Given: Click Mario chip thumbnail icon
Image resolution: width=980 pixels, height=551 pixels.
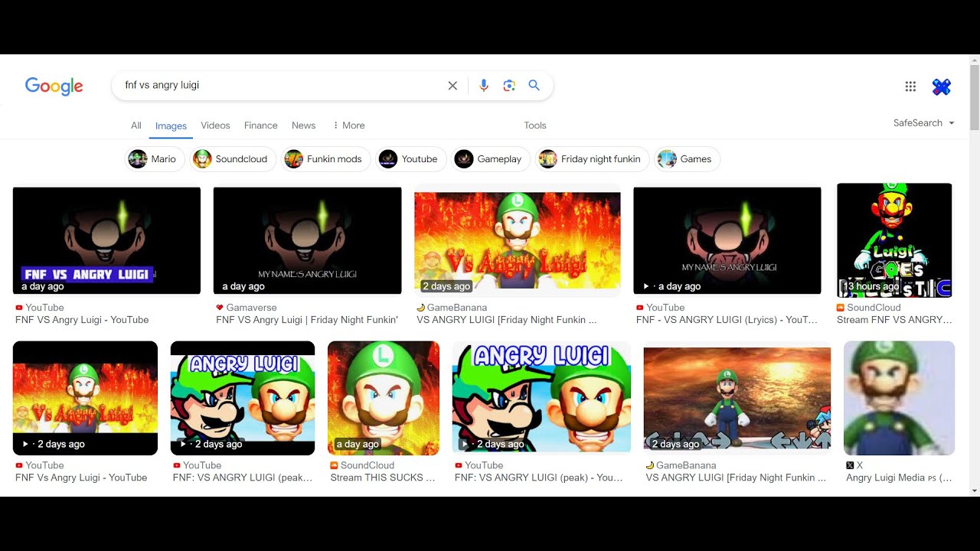Looking at the screenshot, I should click(x=138, y=159).
